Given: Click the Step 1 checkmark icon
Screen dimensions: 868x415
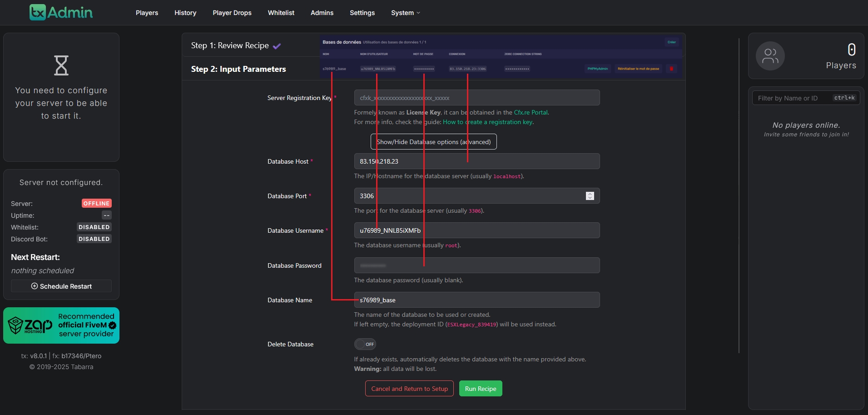Looking at the screenshot, I should point(277,46).
